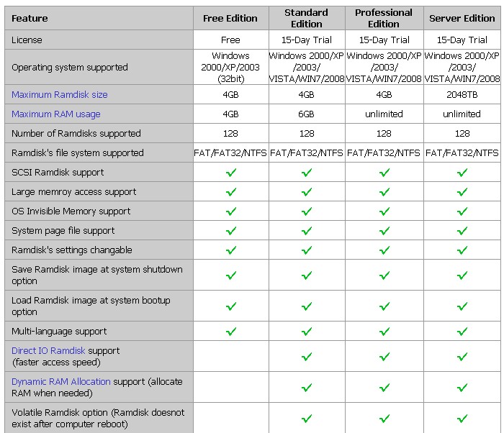504x433 pixels.
Task: Click Server Edition Volatile Ramdisk option checkmark
Action: pos(462,419)
